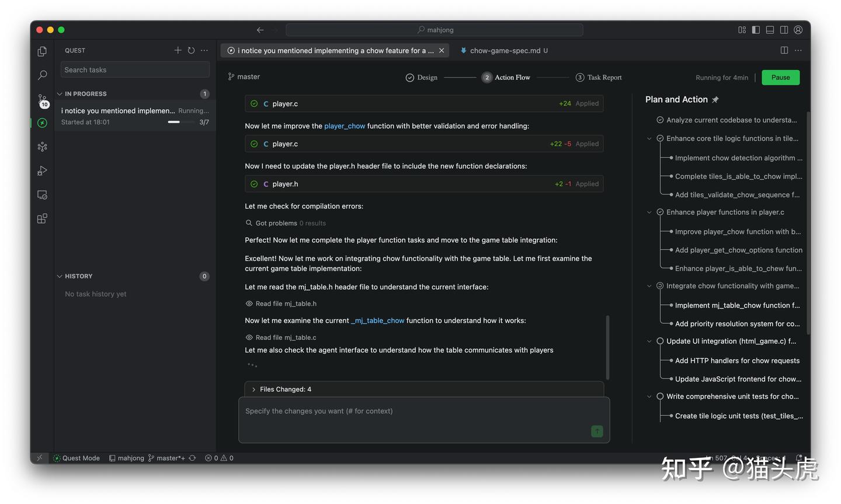
Task: Click the new quest plus icon
Action: (178, 50)
